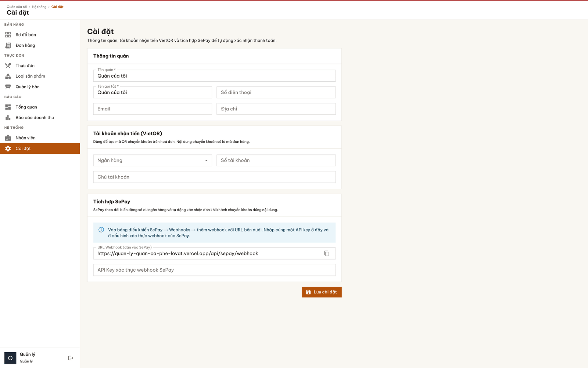The image size is (588, 368).
Task: Click the Nhân viên badge icon
Action: pos(8,138)
